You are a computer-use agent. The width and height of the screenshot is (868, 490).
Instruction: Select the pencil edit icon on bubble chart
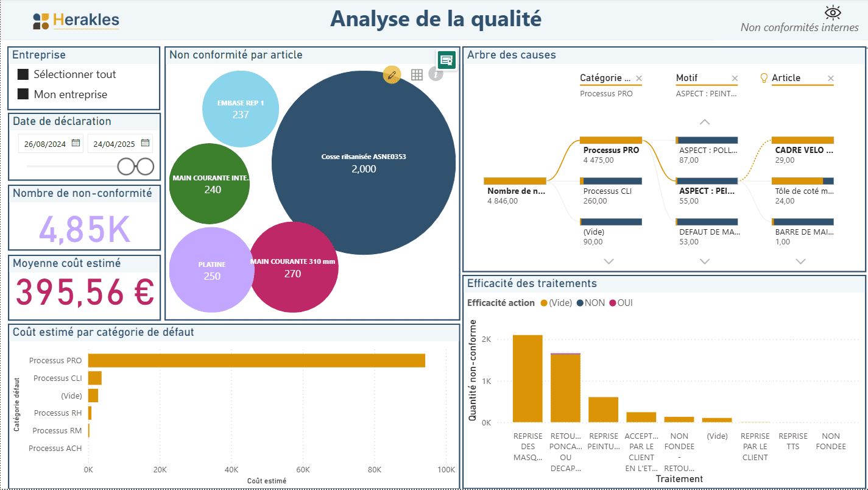click(x=392, y=74)
